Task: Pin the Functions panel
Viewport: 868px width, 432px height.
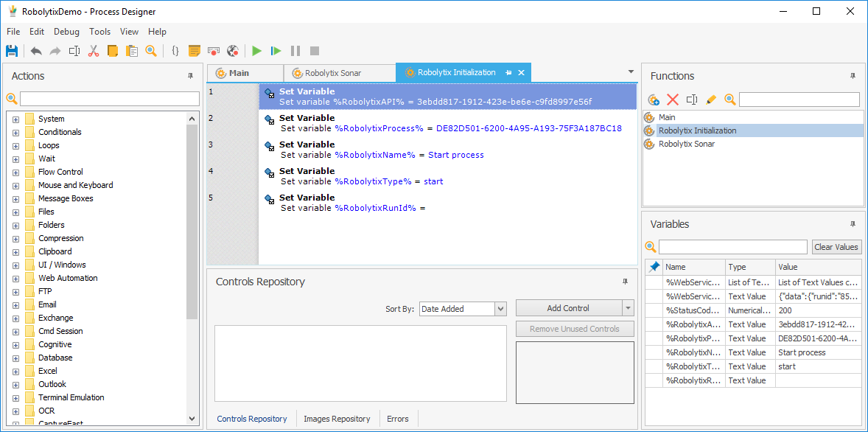Action: pyautogui.click(x=853, y=76)
